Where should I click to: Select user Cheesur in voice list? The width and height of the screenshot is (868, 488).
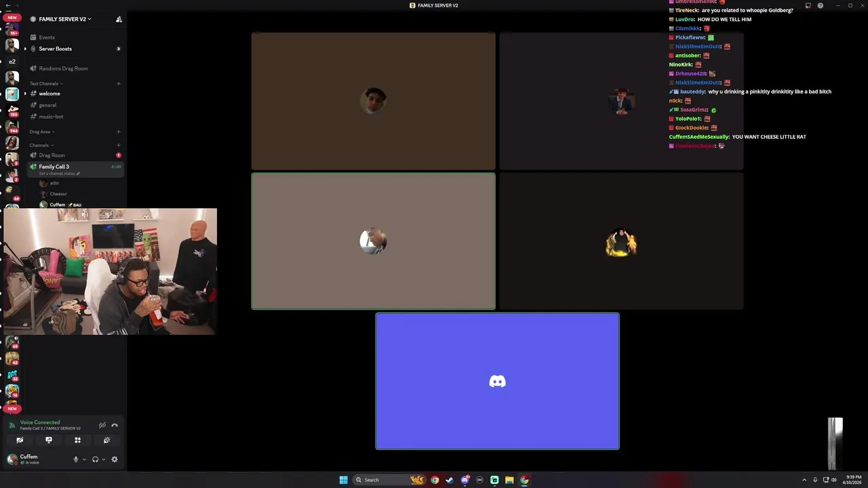tap(54, 194)
